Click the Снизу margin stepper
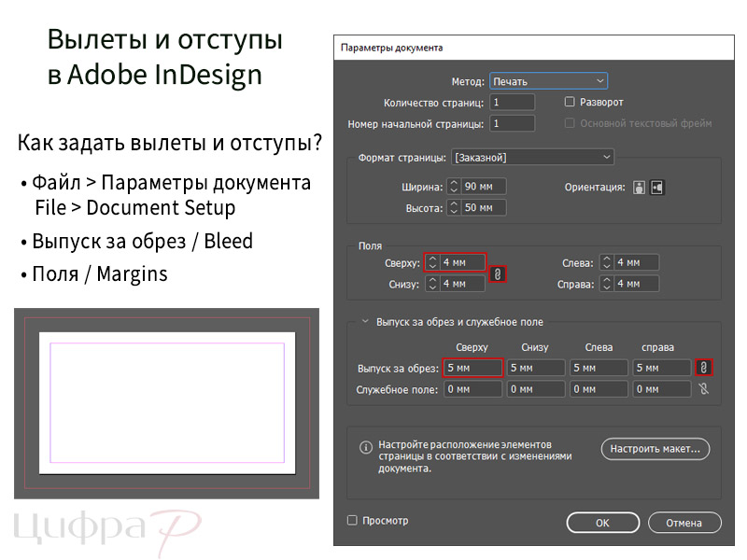 point(432,284)
